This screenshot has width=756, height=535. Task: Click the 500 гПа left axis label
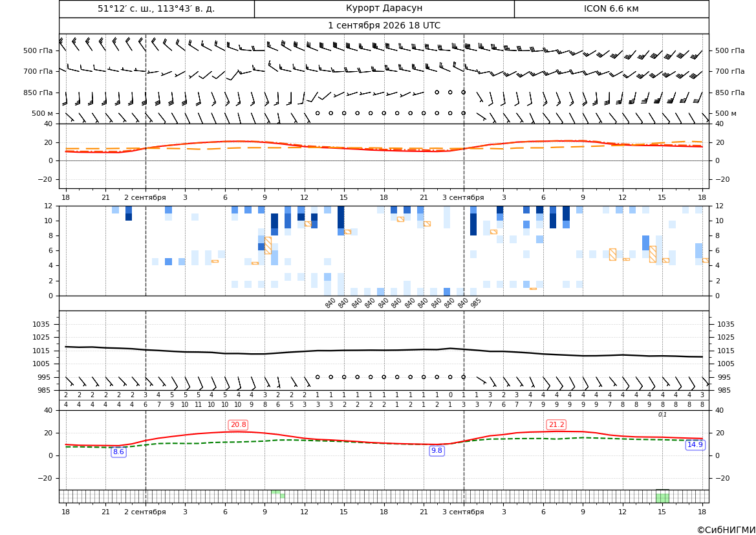[38, 50]
